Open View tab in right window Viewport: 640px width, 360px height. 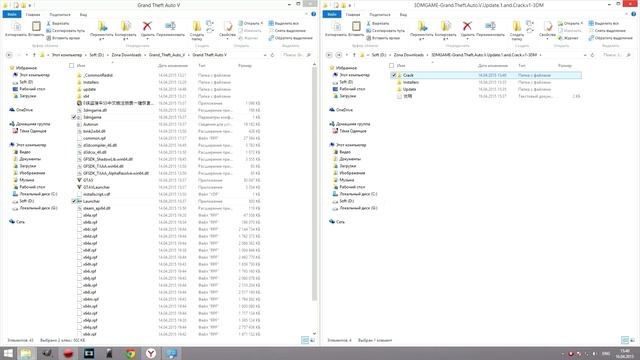click(403, 15)
